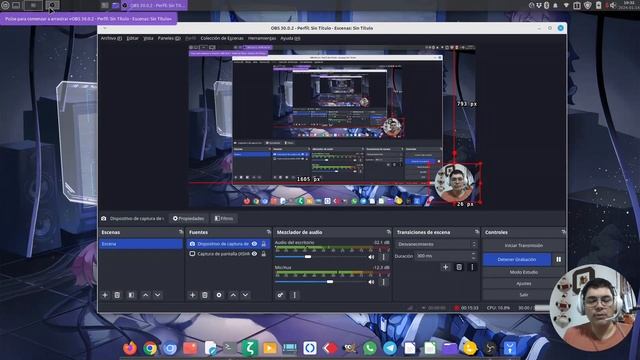Open WhatsApp from the dock
640x360 pixels.
(x=370, y=348)
